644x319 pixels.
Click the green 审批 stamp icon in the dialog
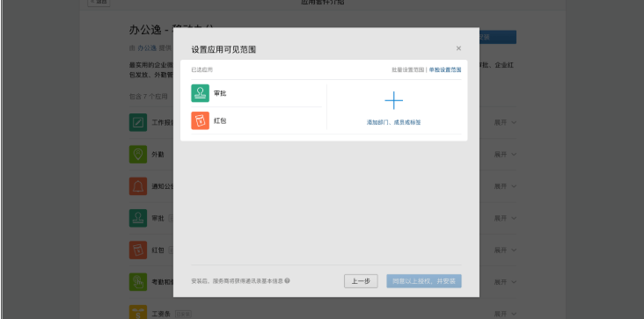200,93
